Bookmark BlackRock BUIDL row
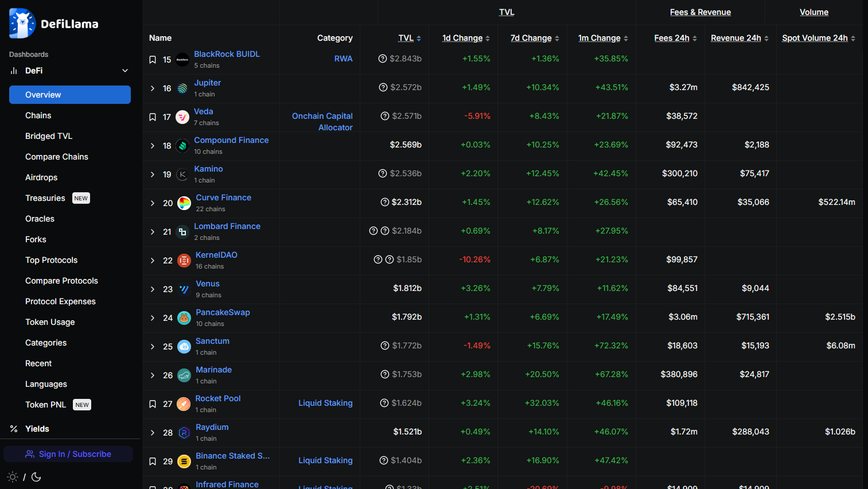This screenshot has width=868, height=489. pyautogui.click(x=153, y=60)
